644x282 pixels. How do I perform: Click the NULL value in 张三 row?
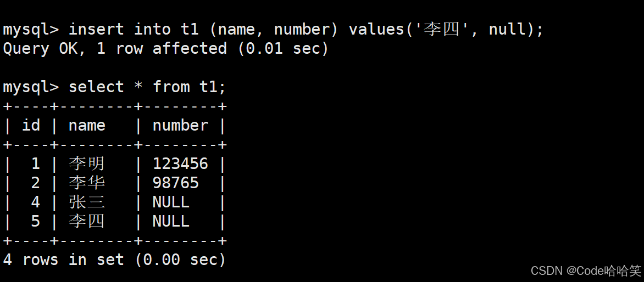[x=171, y=202]
